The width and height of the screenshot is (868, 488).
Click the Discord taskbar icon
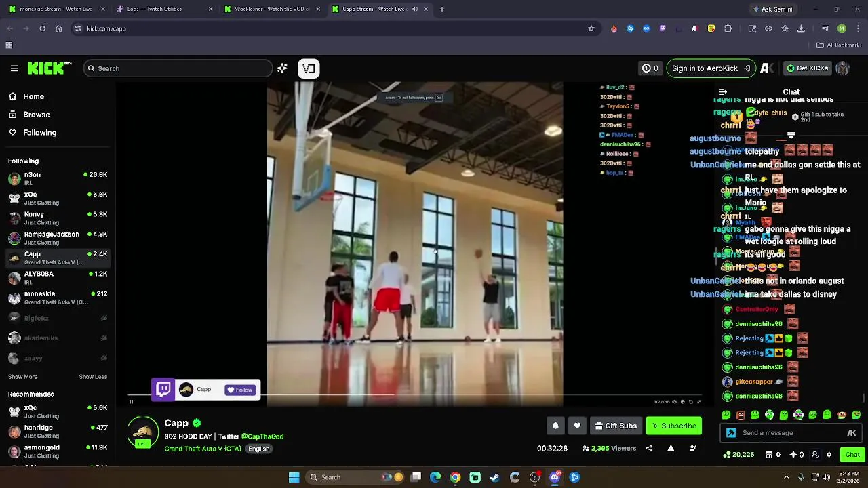(x=555, y=477)
